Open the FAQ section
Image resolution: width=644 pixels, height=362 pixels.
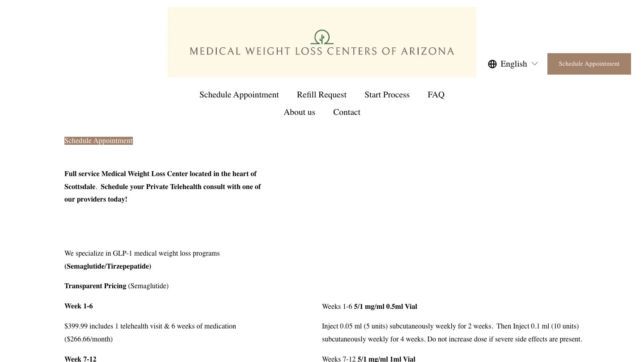coord(436,95)
